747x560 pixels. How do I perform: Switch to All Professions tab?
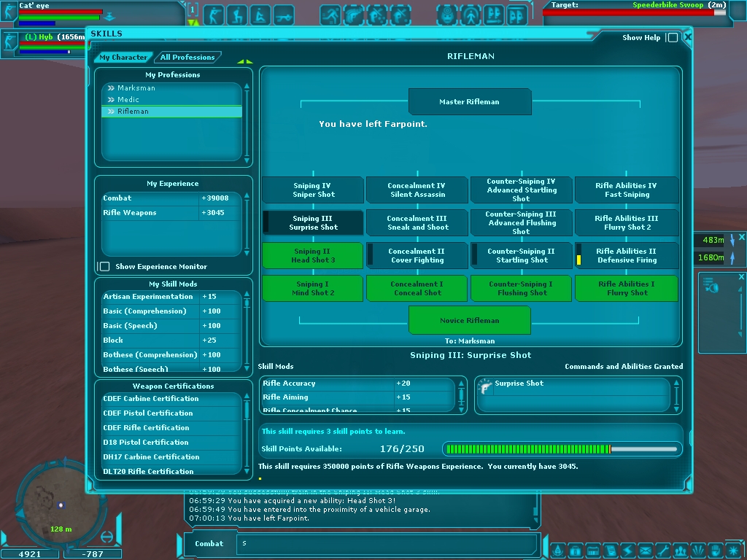(x=187, y=58)
